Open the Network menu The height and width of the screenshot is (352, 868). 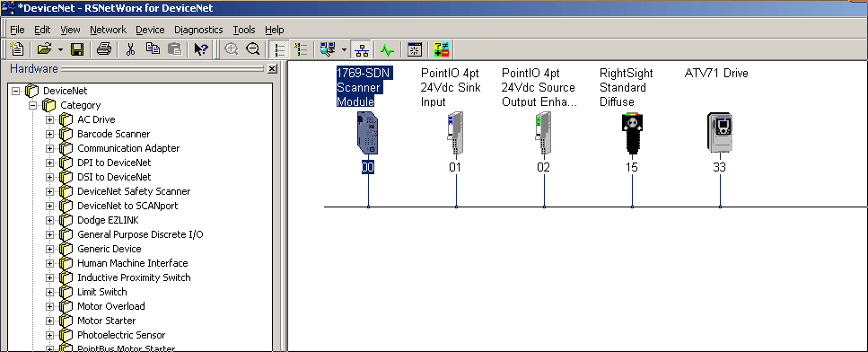108,30
